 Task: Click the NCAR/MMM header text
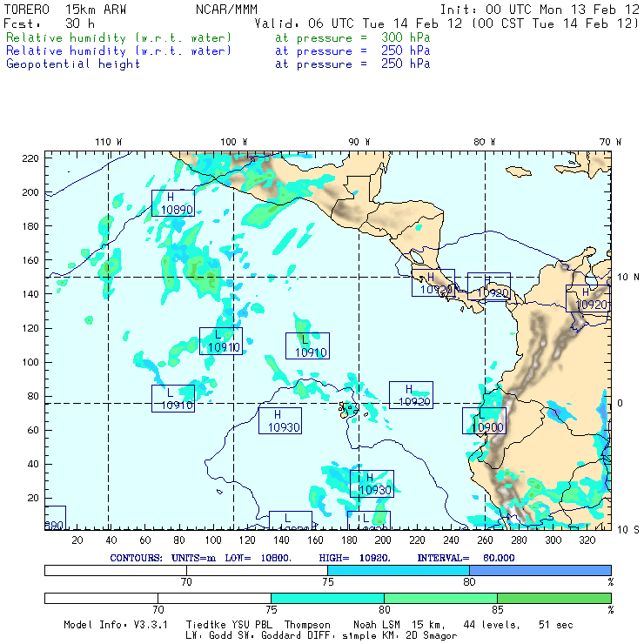pos(225,10)
